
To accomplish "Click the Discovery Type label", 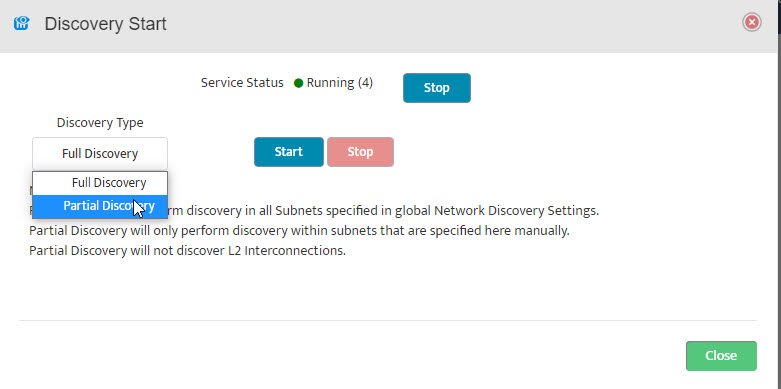I will pos(100,123).
